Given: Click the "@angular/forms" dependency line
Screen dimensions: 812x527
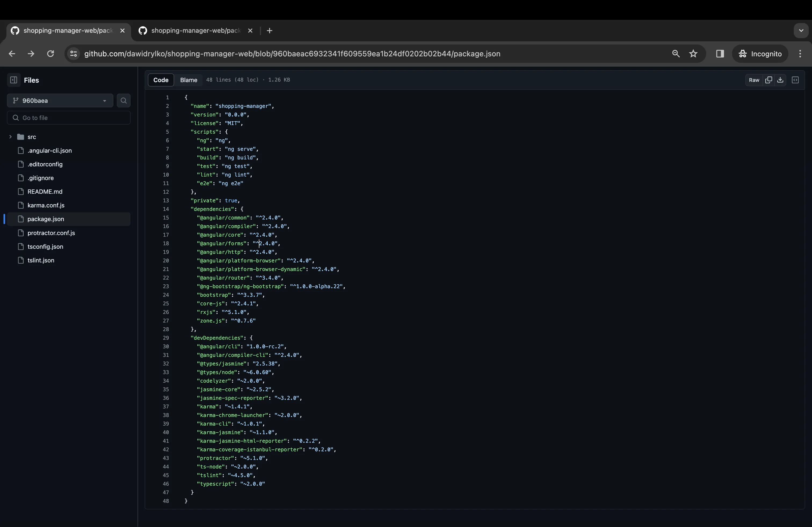Looking at the screenshot, I should click(238, 243).
